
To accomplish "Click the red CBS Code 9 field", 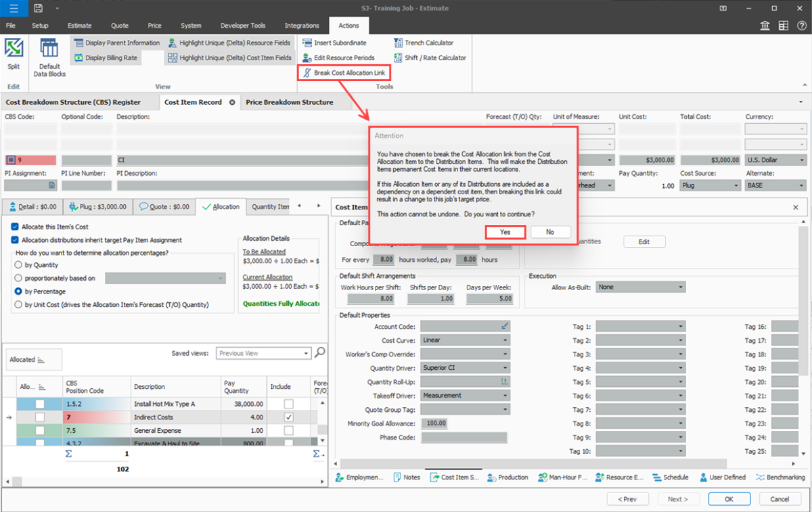I will pos(34,160).
